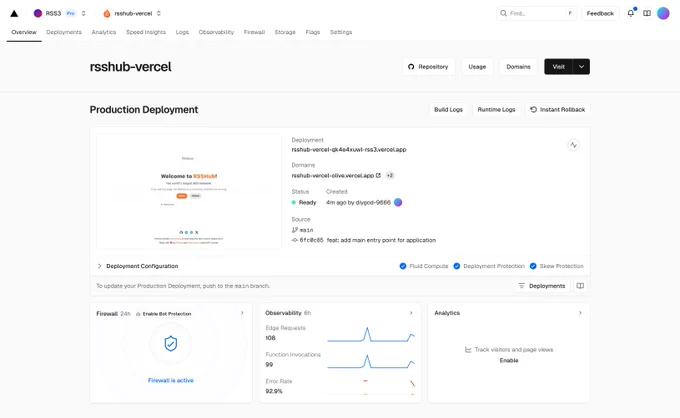Click the Edge Requests sparkline chart
The height and width of the screenshot is (418, 680).
(x=371, y=335)
